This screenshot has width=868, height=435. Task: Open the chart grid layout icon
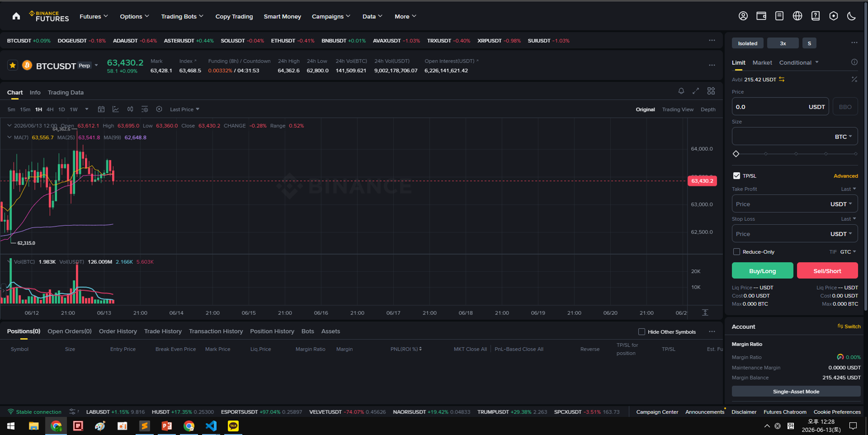click(711, 91)
